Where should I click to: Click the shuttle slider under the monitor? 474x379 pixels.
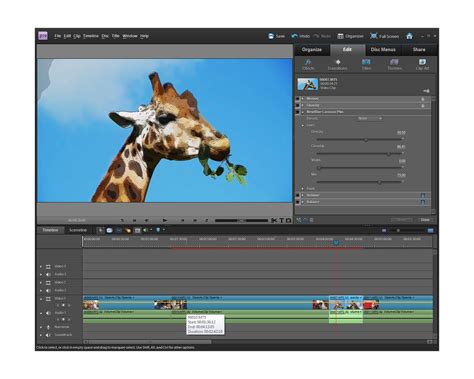coord(242,220)
